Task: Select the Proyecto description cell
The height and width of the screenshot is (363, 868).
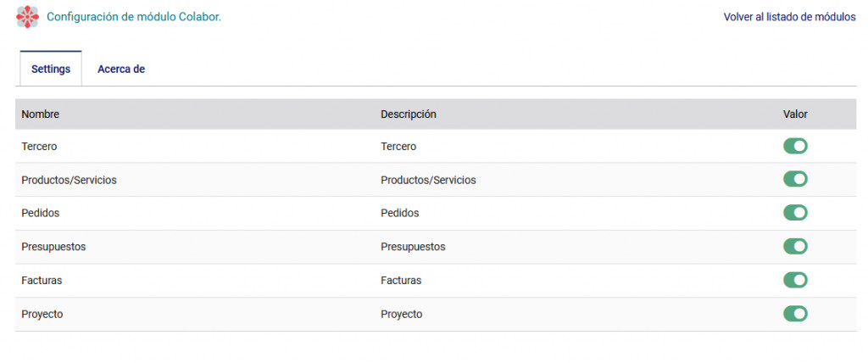Action: 401,314
